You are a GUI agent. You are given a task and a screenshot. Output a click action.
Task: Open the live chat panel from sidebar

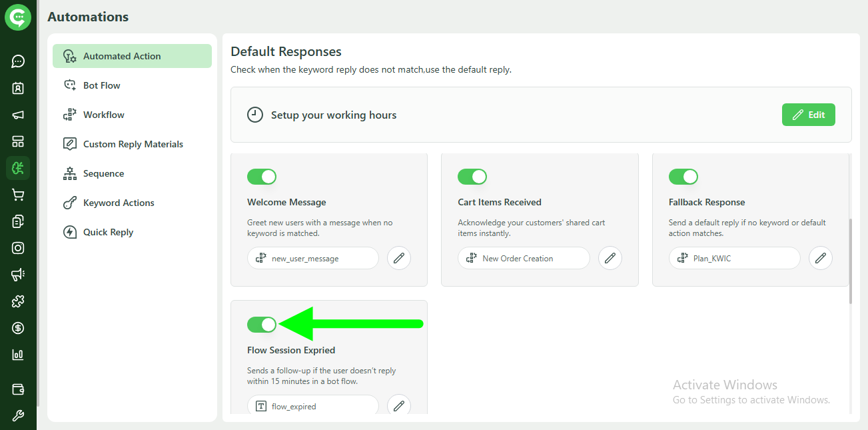tap(18, 61)
